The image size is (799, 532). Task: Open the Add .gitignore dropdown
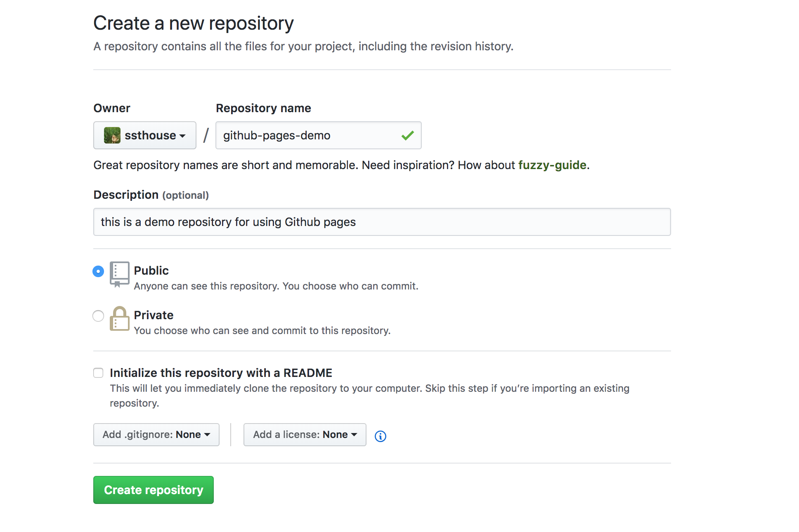tap(156, 434)
